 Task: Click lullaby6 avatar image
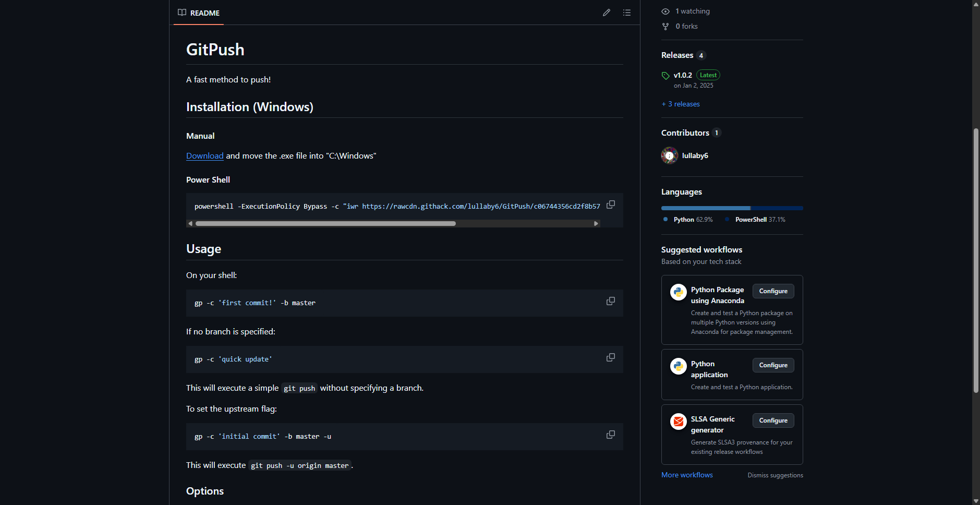click(670, 155)
